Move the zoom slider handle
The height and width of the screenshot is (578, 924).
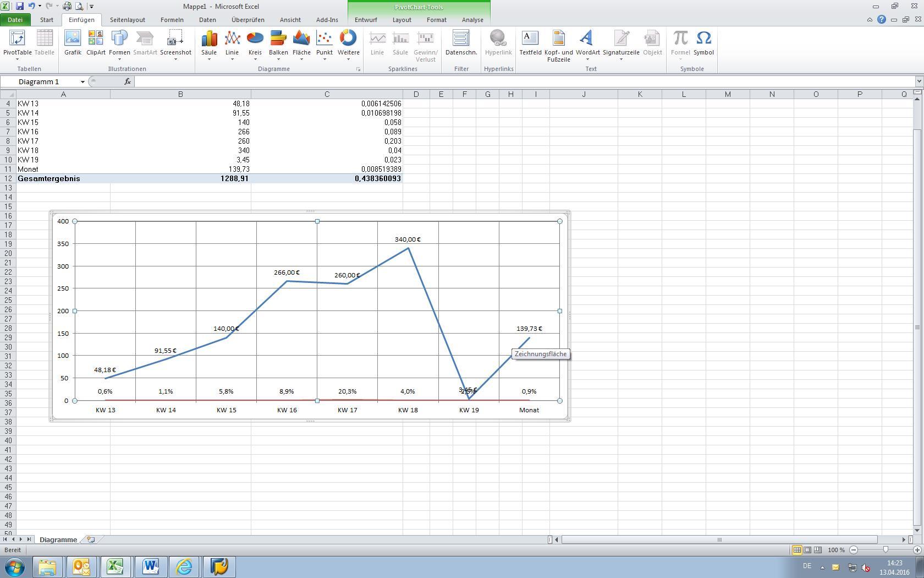click(886, 550)
